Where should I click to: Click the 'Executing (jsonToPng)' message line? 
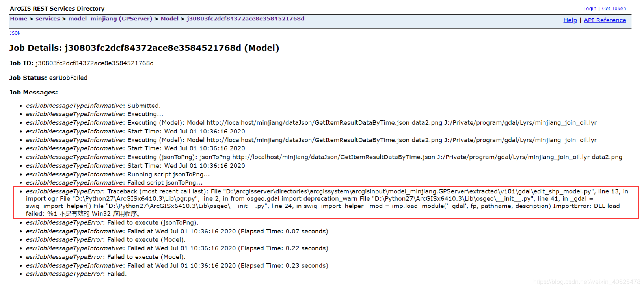[x=324, y=157]
